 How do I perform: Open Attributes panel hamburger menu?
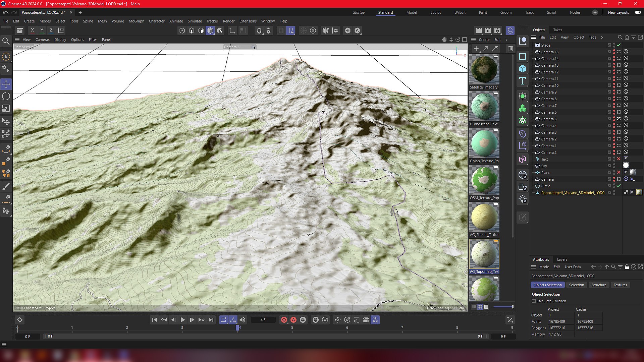[534, 267]
